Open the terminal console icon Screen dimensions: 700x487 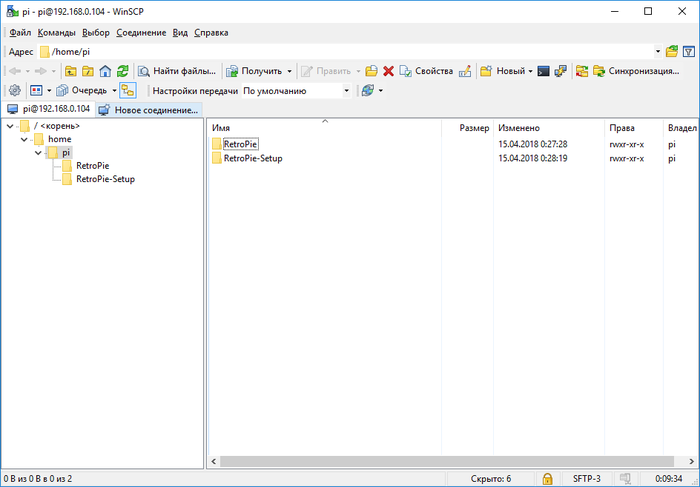pyautogui.click(x=543, y=71)
